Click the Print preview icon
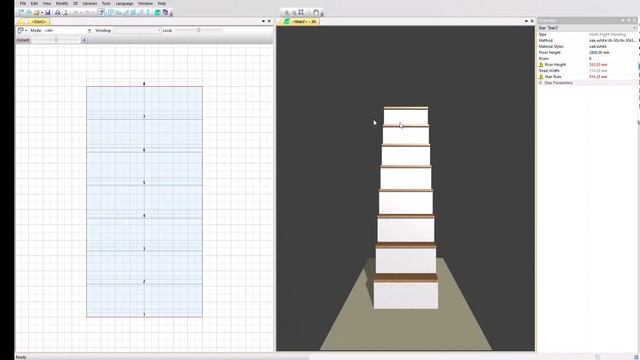The image size is (640, 360). [65, 13]
